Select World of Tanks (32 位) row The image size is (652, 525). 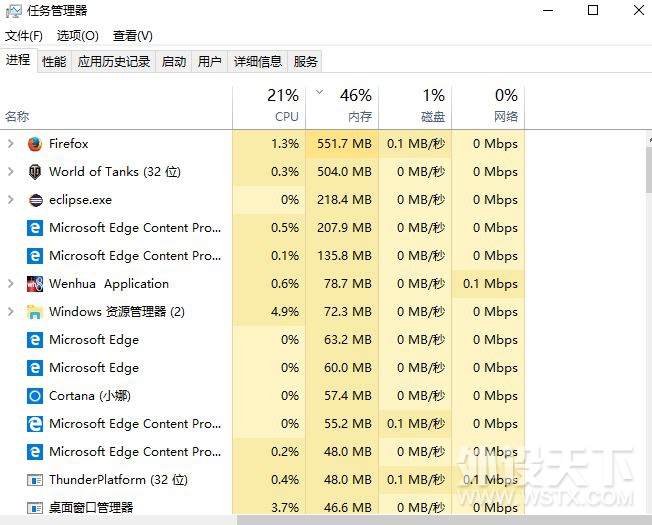(115, 172)
